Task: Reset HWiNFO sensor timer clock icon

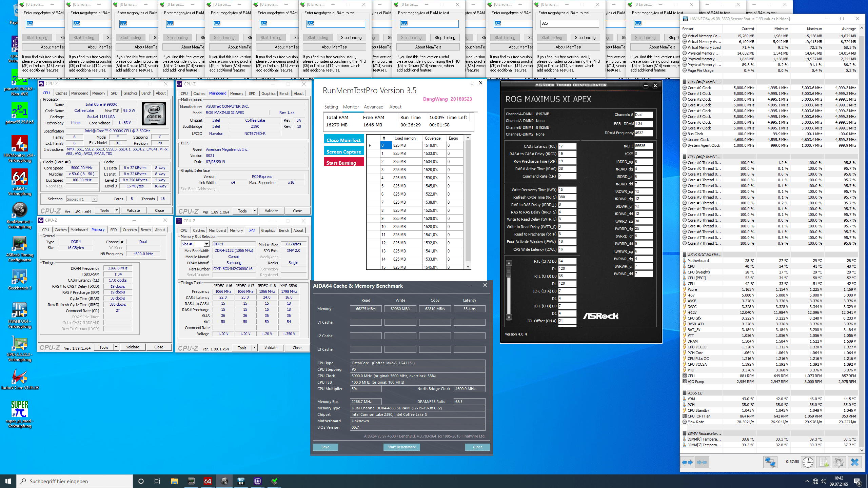Action: tap(808, 462)
